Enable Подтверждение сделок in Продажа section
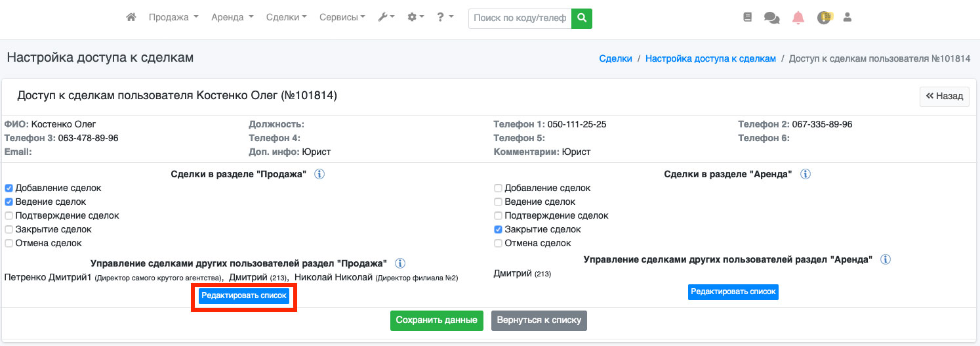The image size is (980, 346). (x=9, y=216)
